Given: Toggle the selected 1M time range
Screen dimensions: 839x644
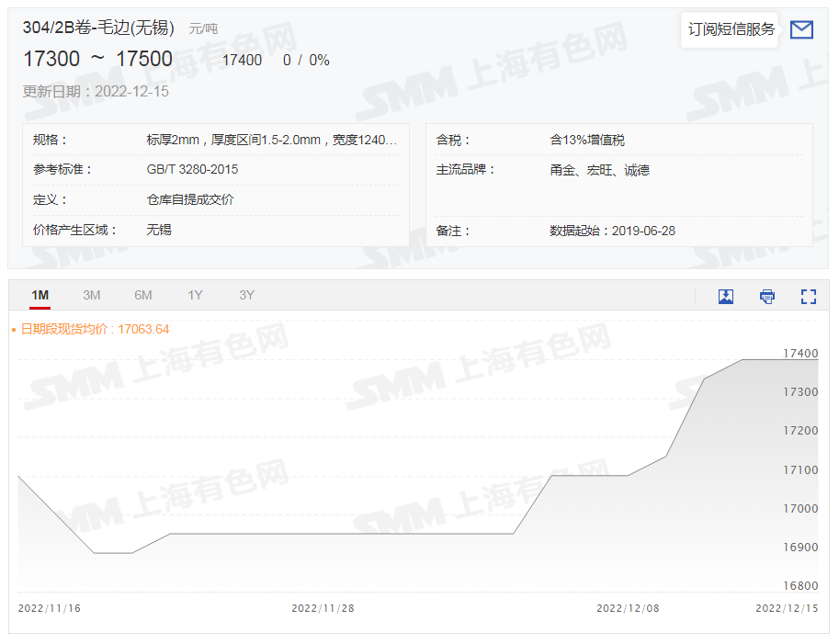Looking at the screenshot, I should 39,295.
